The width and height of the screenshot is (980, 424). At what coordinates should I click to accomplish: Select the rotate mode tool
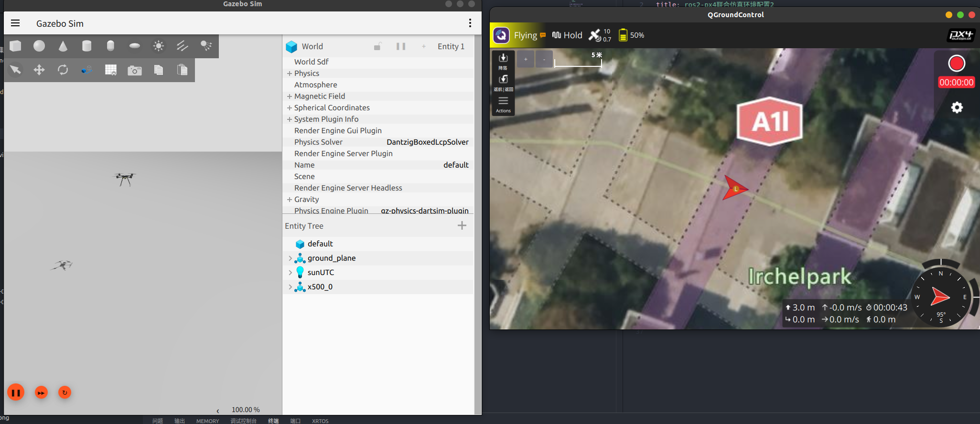pos(63,70)
